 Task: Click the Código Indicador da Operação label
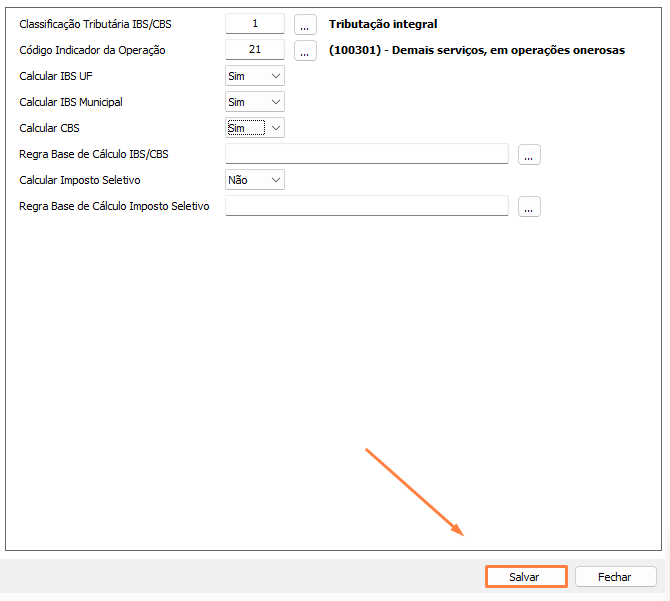[92, 50]
